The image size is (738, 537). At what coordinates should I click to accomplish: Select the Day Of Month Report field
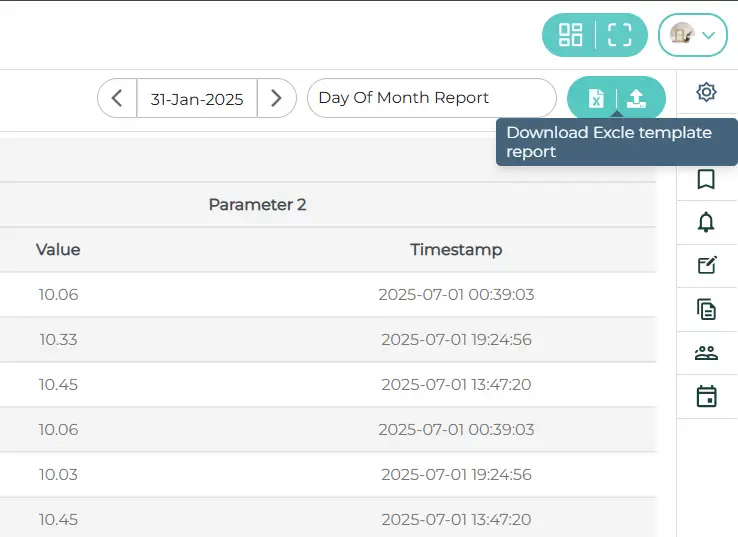pyautogui.click(x=431, y=98)
